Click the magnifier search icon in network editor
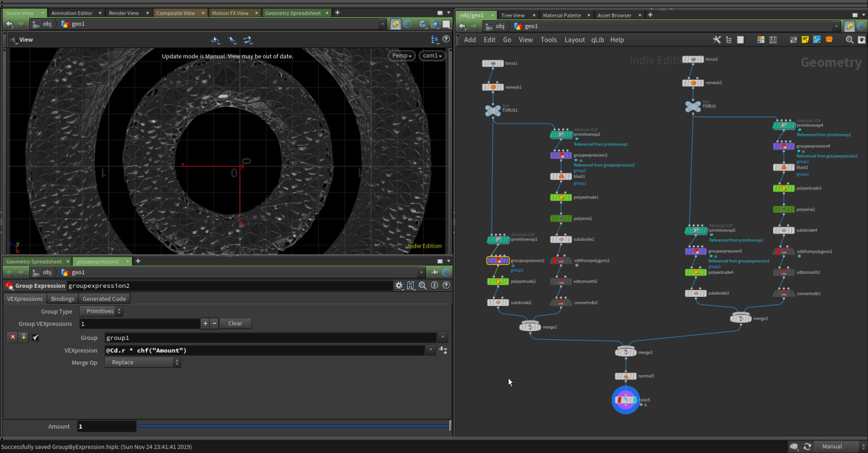This screenshot has height=453, width=868. [849, 40]
